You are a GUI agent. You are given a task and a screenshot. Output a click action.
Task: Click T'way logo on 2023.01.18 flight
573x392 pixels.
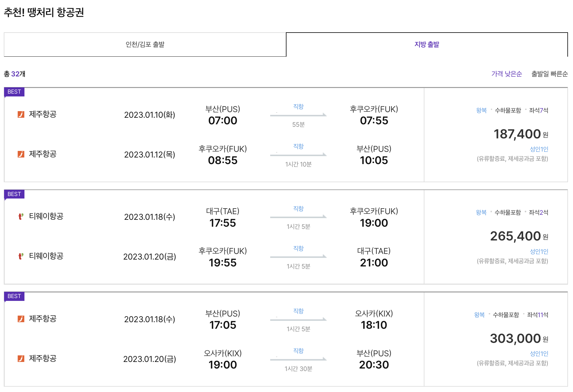(21, 216)
